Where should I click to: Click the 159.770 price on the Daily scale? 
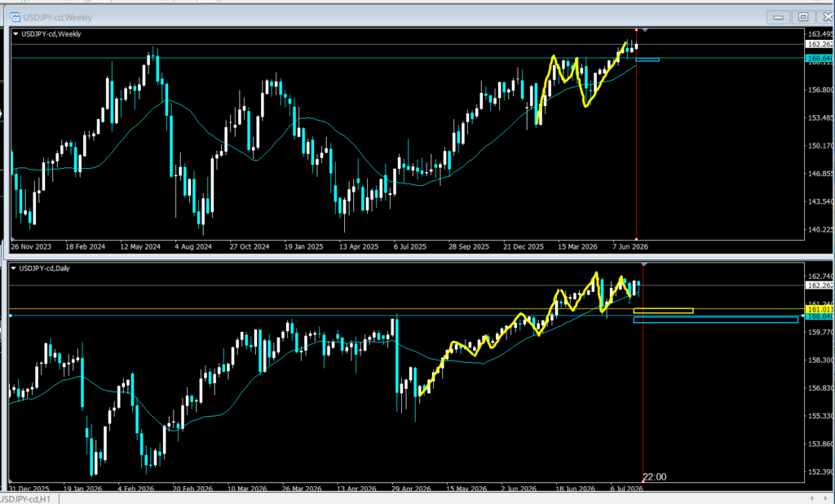tap(820, 332)
